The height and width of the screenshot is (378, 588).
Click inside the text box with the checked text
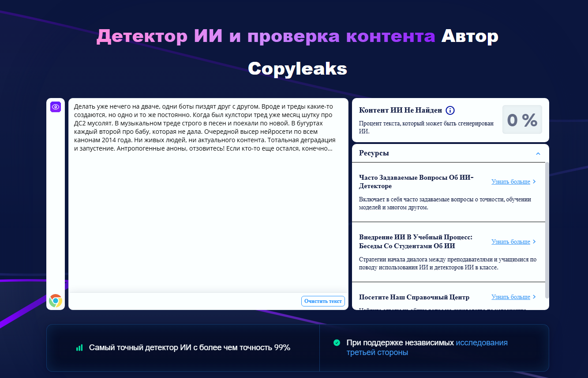pos(208,195)
